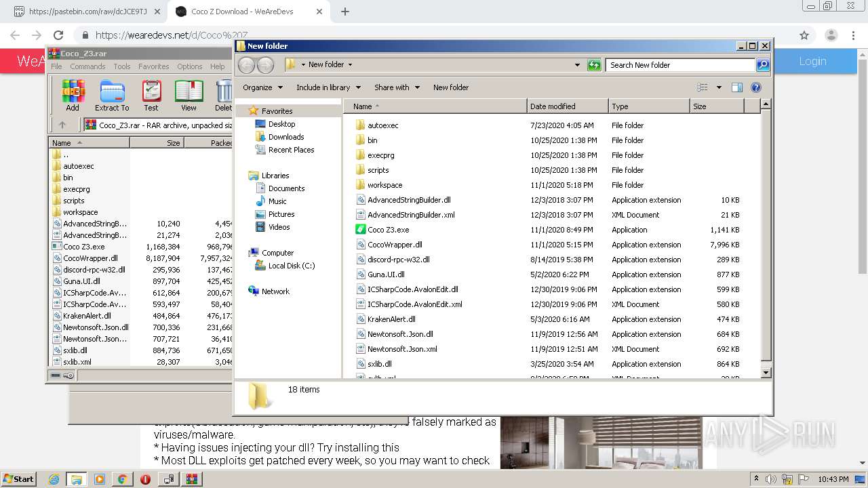The height and width of the screenshot is (488, 868).
Task: Click the volume icon in system tray
Action: [771, 479]
